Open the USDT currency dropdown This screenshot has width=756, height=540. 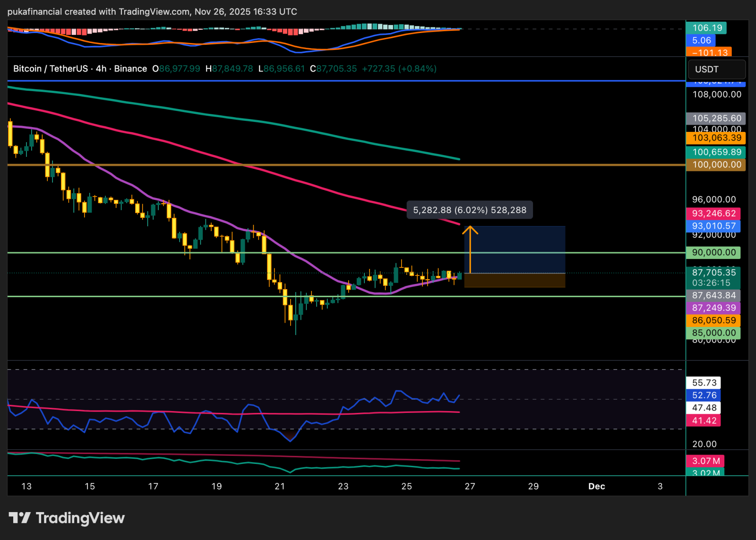coord(716,69)
